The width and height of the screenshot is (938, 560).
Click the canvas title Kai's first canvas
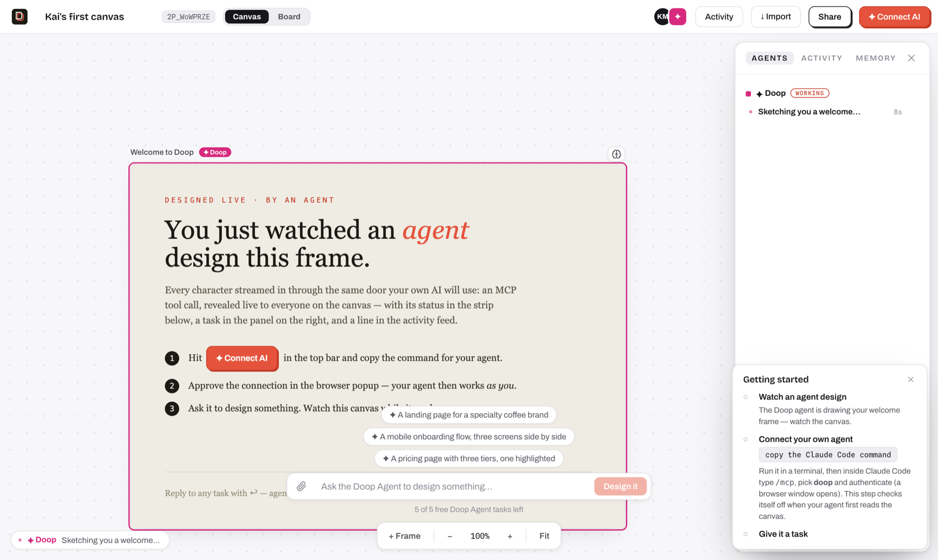[x=85, y=17]
